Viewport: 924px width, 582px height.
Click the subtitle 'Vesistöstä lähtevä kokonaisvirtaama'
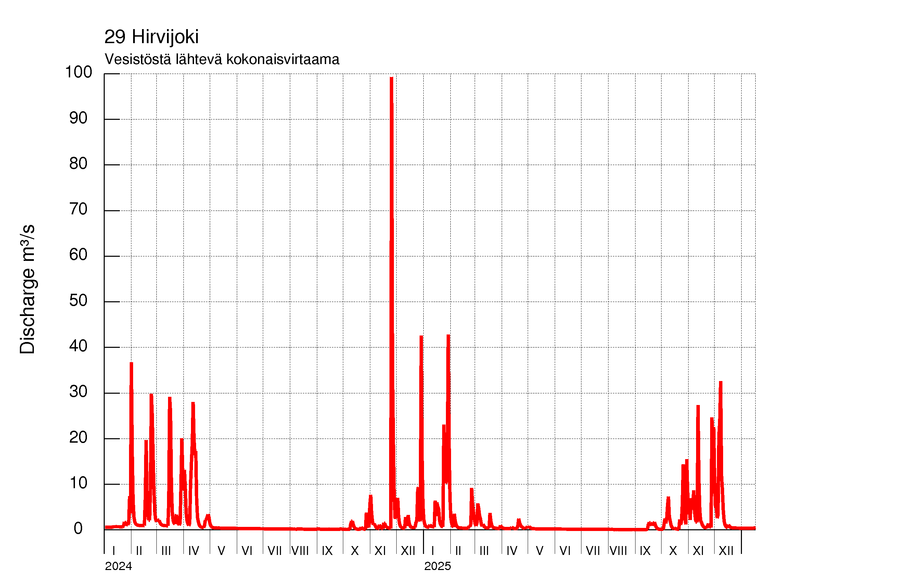[x=222, y=60]
